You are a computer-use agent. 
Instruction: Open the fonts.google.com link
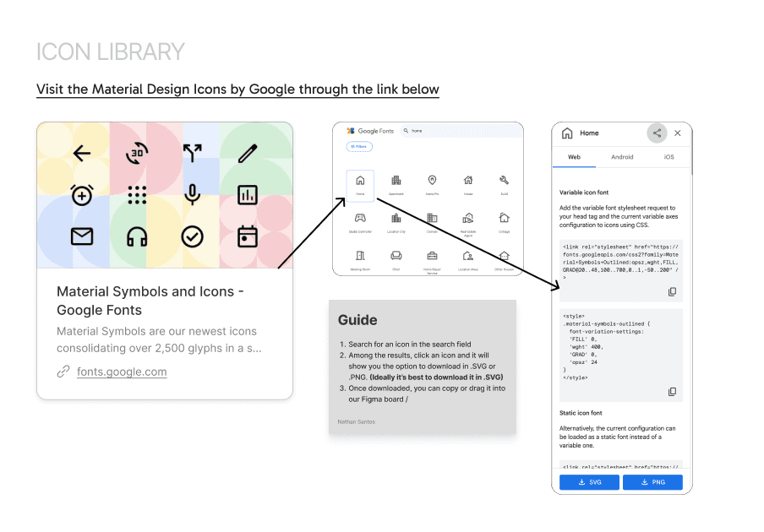pos(122,372)
